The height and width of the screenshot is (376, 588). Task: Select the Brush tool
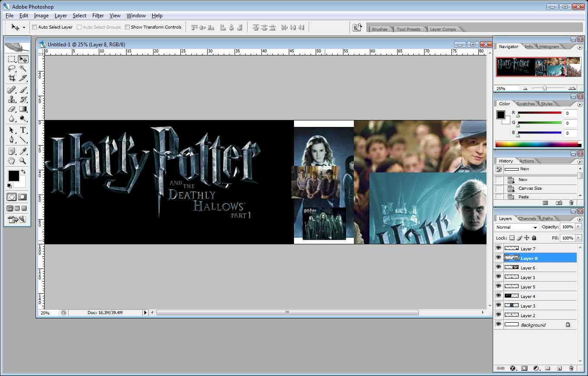(23, 90)
